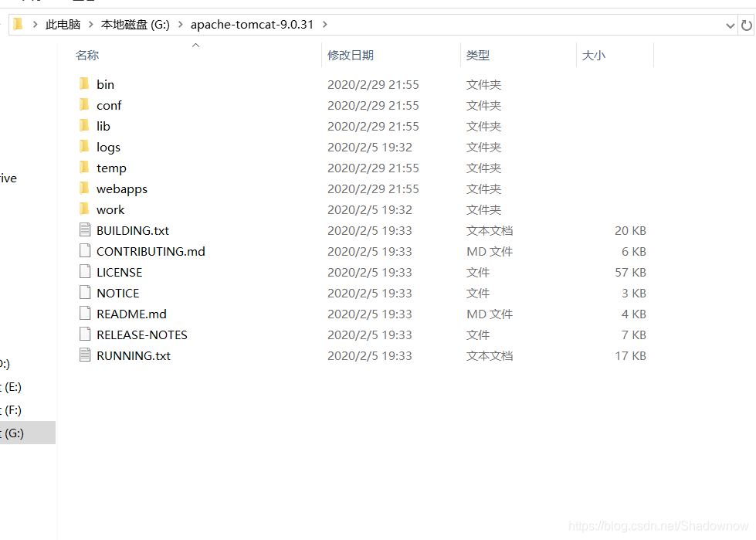The height and width of the screenshot is (540, 756).
Task: Select the CONTRIBUTING.md file name
Action: 151,251
